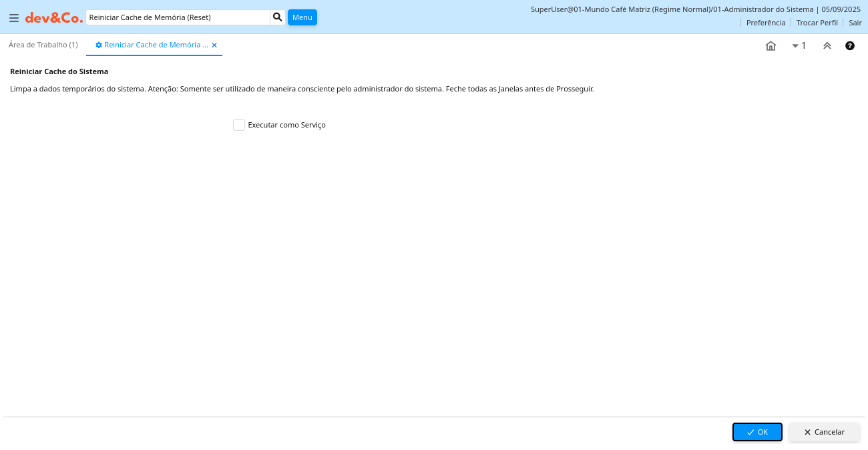Viewport: 868px width, 450px height.
Task: Open the hamburger navigation menu
Action: tap(14, 18)
